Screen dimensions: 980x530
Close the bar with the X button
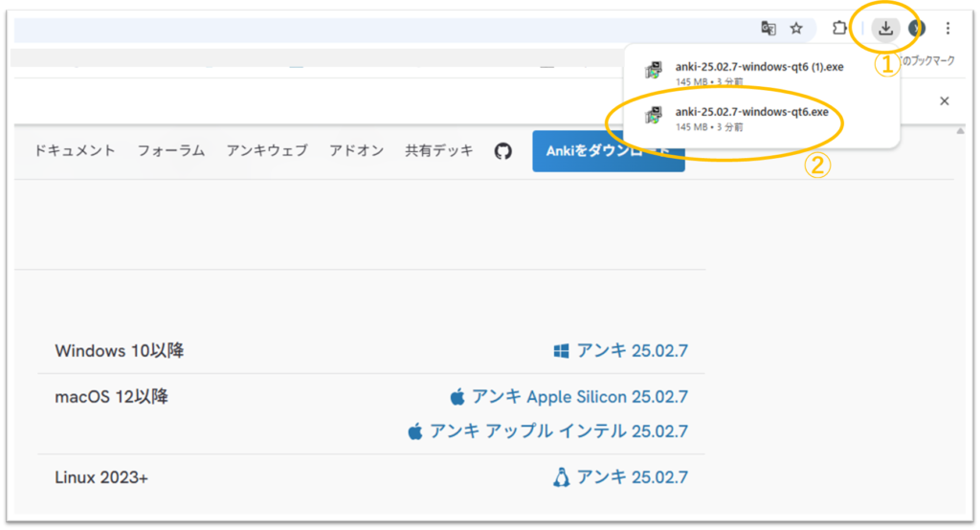tap(945, 101)
